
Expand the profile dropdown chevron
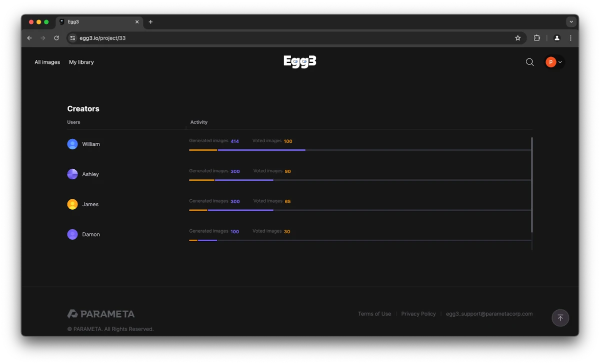tap(560, 62)
